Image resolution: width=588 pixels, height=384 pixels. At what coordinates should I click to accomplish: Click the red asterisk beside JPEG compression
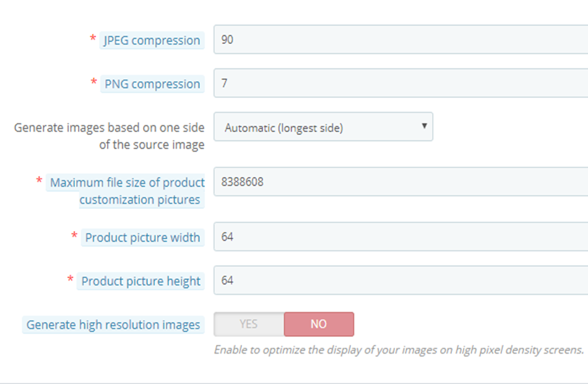(x=93, y=38)
